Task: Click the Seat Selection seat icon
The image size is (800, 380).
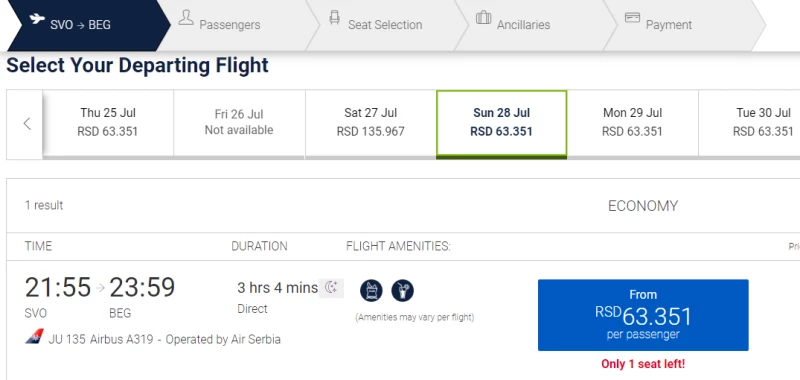Action: pyautogui.click(x=334, y=18)
